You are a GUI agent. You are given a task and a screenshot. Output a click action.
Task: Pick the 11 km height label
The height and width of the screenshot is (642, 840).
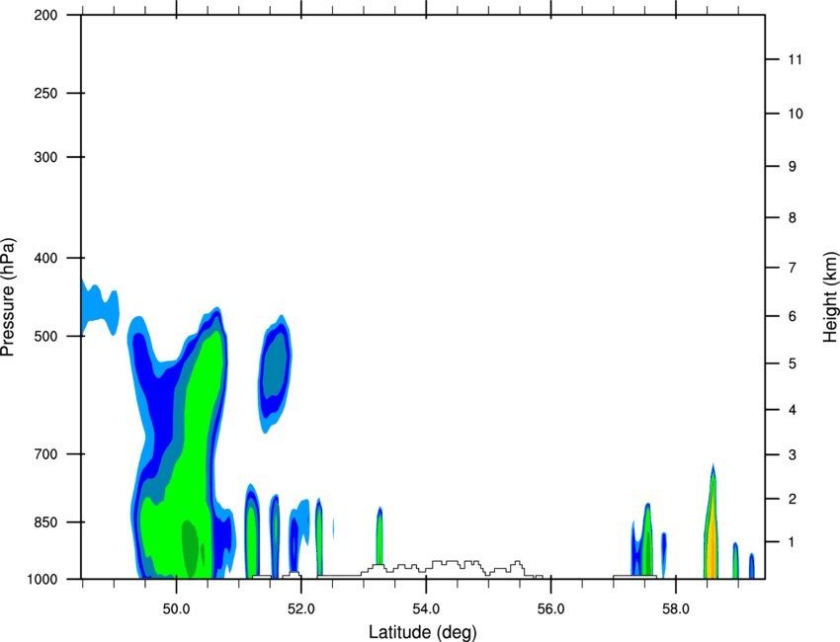pyautogui.click(x=795, y=59)
